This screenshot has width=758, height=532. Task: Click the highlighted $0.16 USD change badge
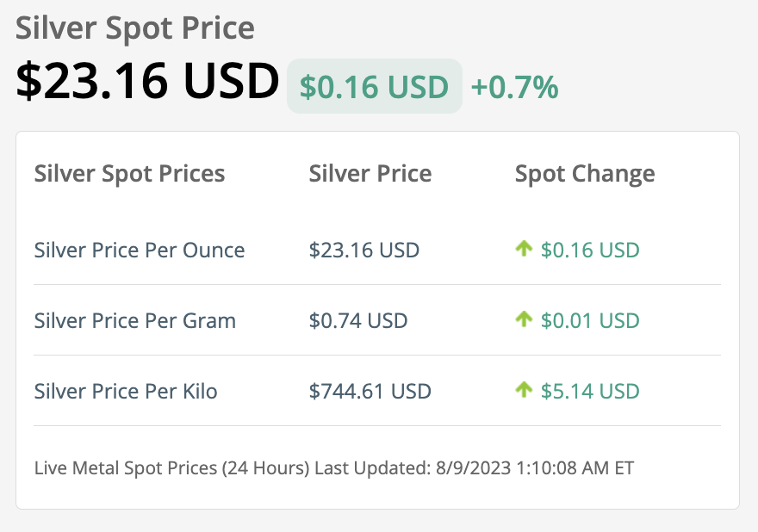point(374,87)
